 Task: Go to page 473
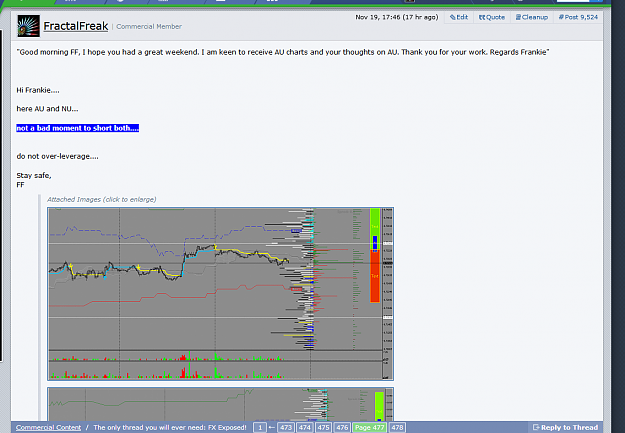click(x=286, y=427)
